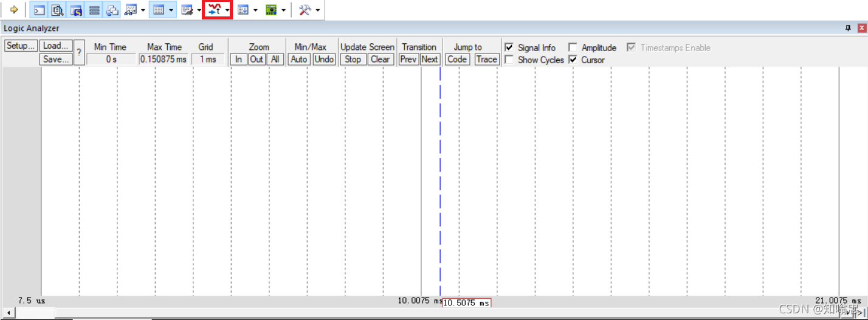Toggle the Cursor checkbox
The height and width of the screenshot is (320, 868).
click(573, 60)
